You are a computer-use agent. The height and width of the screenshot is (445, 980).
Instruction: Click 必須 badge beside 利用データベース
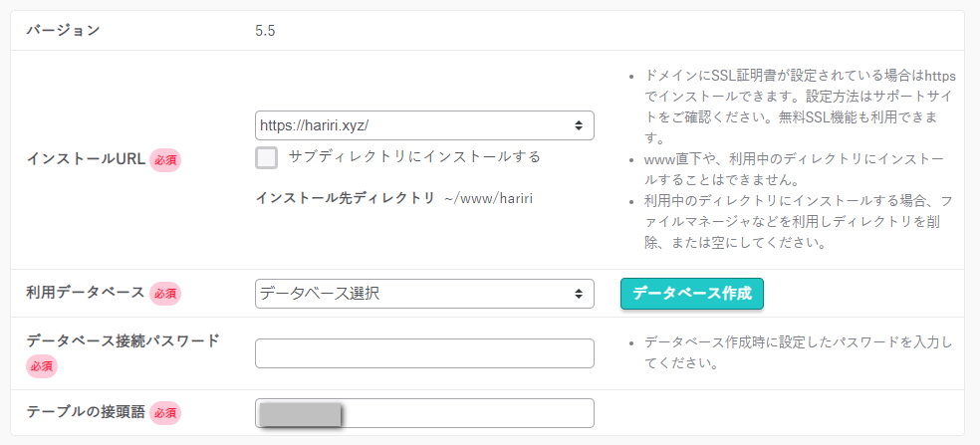point(165,294)
